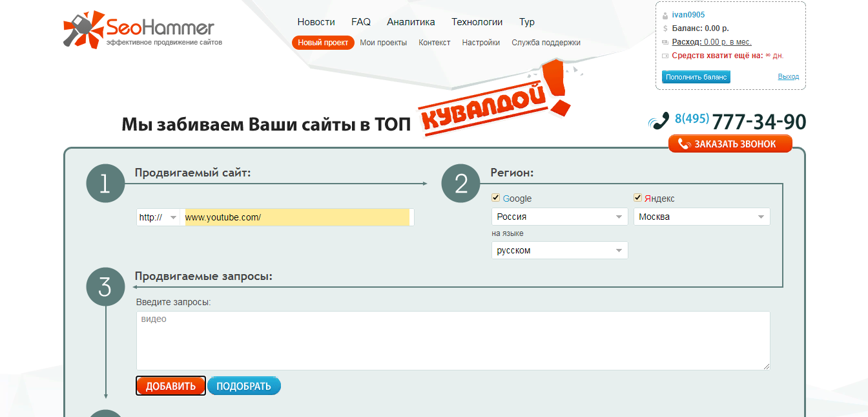The height and width of the screenshot is (417, 868).
Task: Click the Пополнить баланс button
Action: pos(696,77)
